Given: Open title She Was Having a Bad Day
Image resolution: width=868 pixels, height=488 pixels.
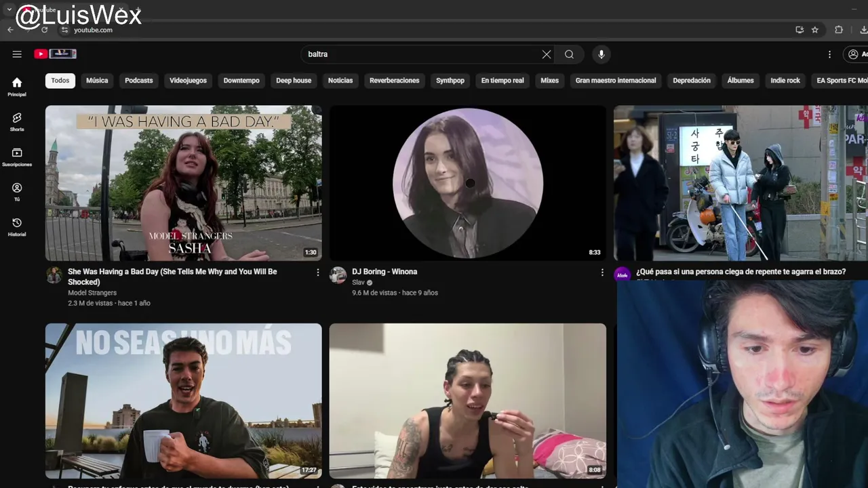Looking at the screenshot, I should point(172,277).
